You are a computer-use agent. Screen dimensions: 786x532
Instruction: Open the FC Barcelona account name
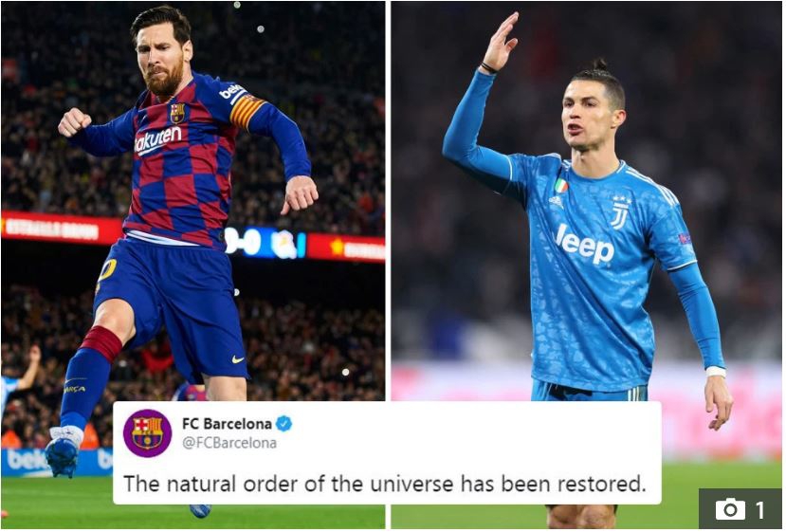tap(227, 424)
